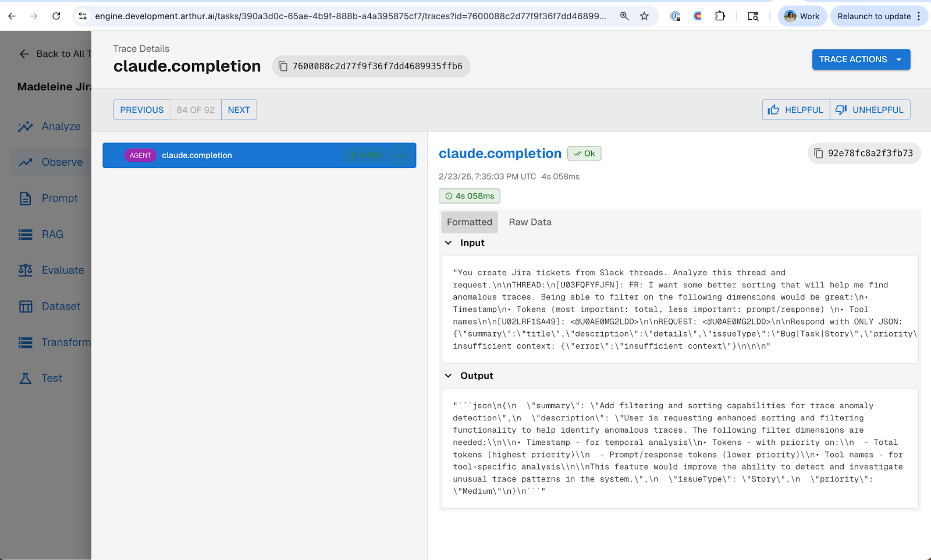The image size is (931, 560).
Task: Mark trace as UNHELPFUL
Action: coord(870,110)
